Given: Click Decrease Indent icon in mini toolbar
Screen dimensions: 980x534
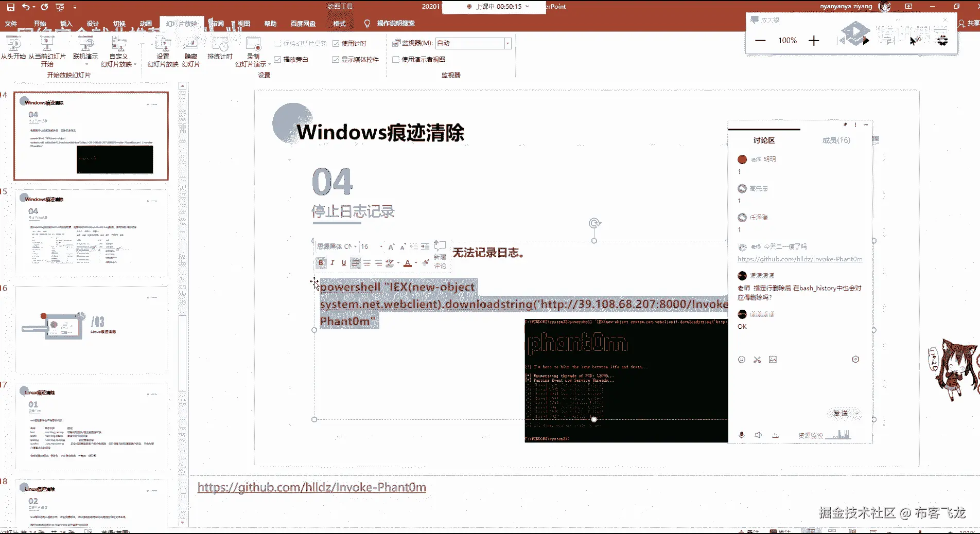Looking at the screenshot, I should (x=414, y=247).
